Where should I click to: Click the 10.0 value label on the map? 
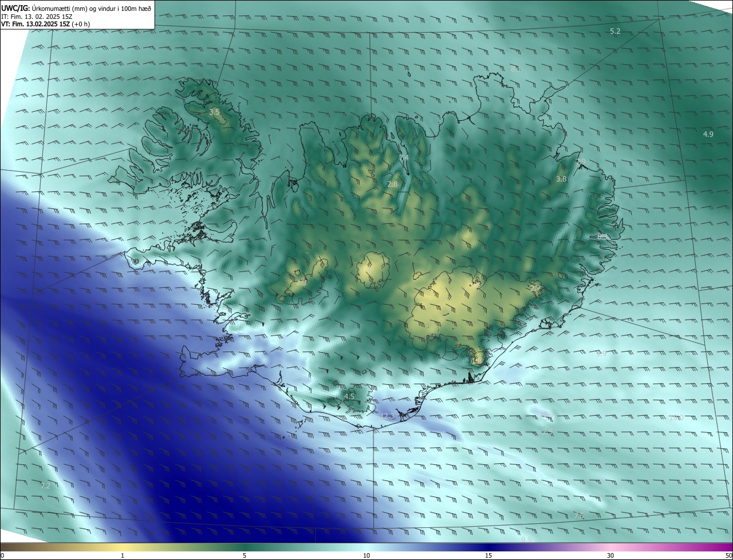coord(676,417)
